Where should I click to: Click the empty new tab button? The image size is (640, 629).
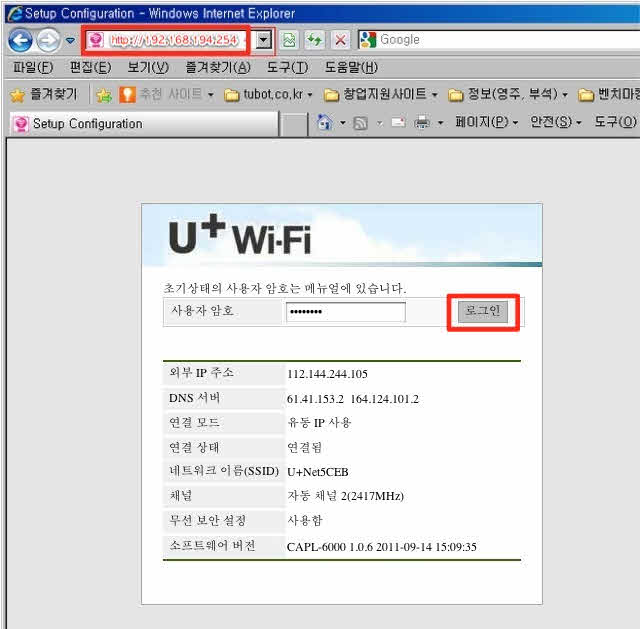point(294,124)
